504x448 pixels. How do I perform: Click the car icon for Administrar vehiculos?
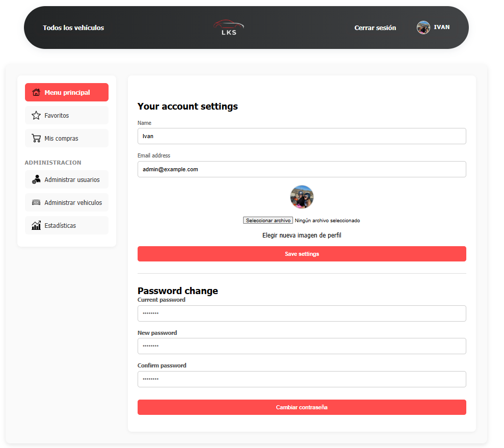36,202
